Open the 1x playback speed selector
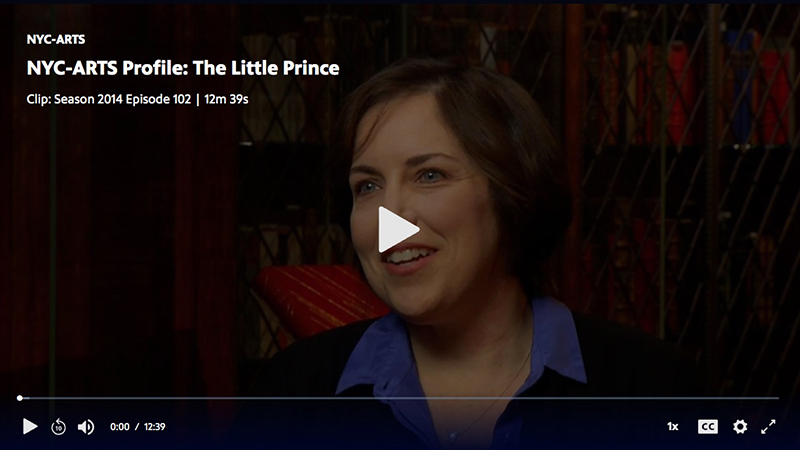 (673, 427)
